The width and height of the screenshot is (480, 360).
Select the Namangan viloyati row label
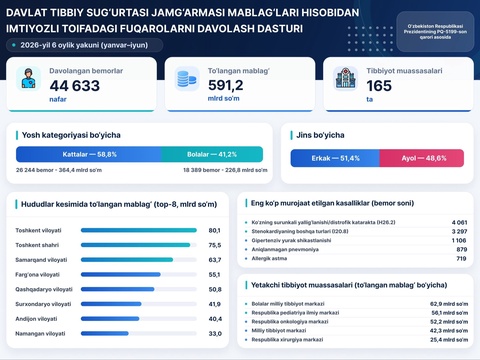coord(40,333)
